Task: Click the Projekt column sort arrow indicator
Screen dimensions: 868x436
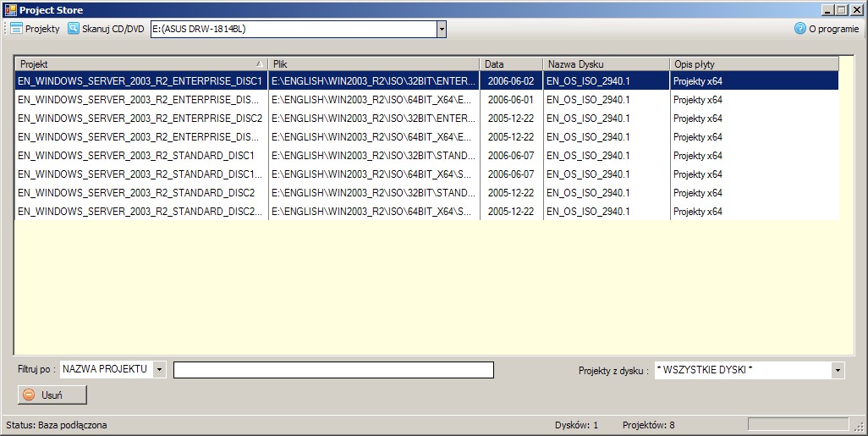Action: pos(259,63)
